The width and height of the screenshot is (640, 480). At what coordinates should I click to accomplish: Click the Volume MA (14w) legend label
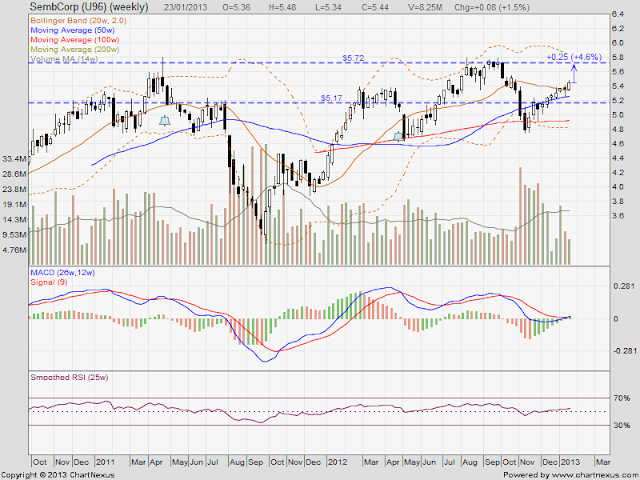tap(64, 59)
